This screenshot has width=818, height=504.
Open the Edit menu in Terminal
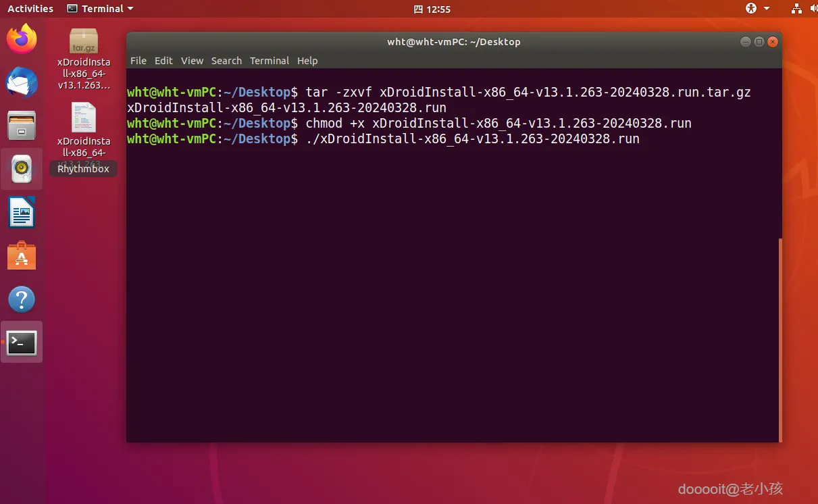click(163, 60)
